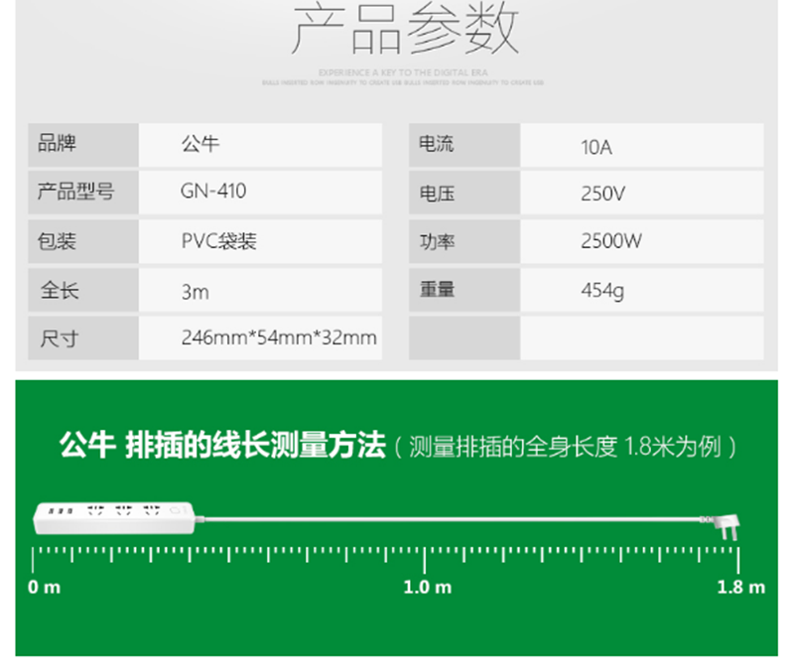This screenshot has width=794, height=672.
Task: Click the 250V voltage value
Action: pos(602,194)
